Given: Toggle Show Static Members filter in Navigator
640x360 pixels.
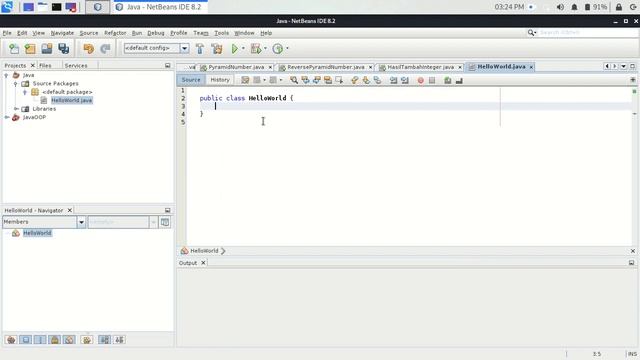Looking at the screenshot, I should [40, 340].
